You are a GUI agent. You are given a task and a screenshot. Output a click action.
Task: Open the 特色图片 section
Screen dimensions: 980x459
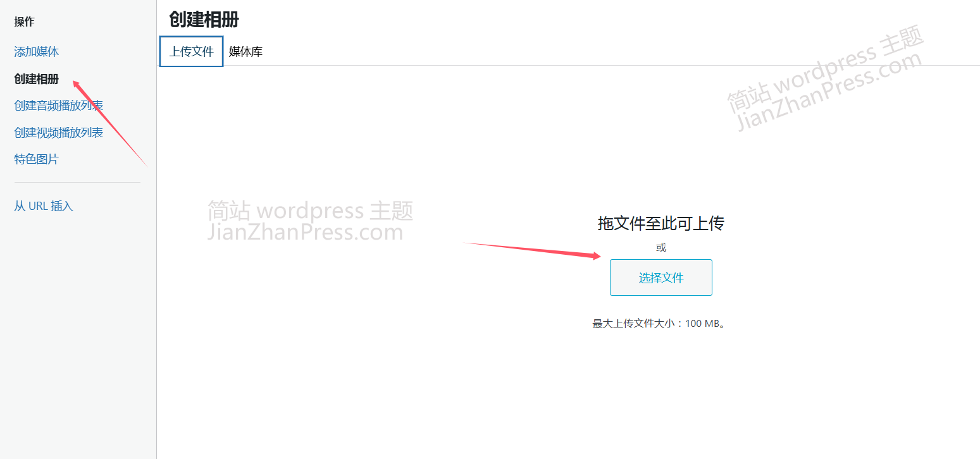click(37, 159)
